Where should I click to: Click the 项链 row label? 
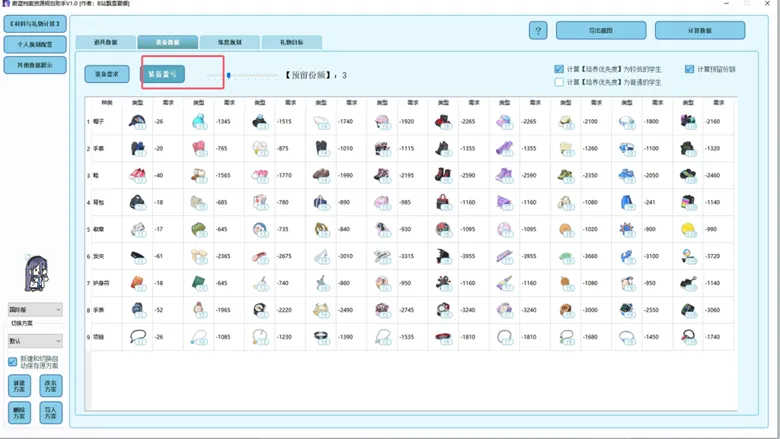(98, 337)
